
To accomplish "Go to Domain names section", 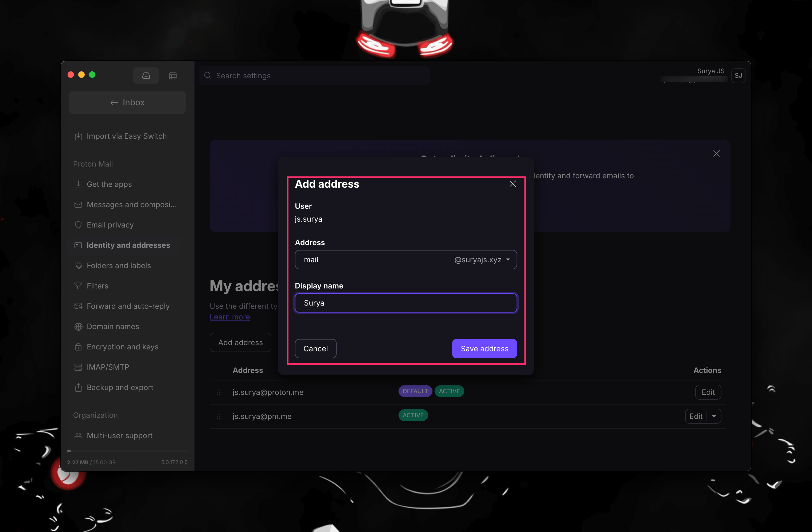I will coord(113,326).
